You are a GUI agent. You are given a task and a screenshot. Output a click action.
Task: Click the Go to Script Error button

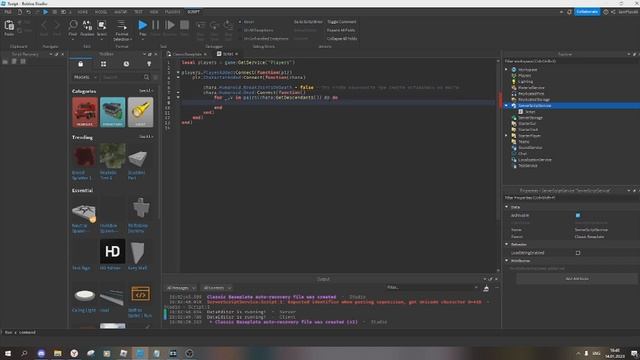308,22
